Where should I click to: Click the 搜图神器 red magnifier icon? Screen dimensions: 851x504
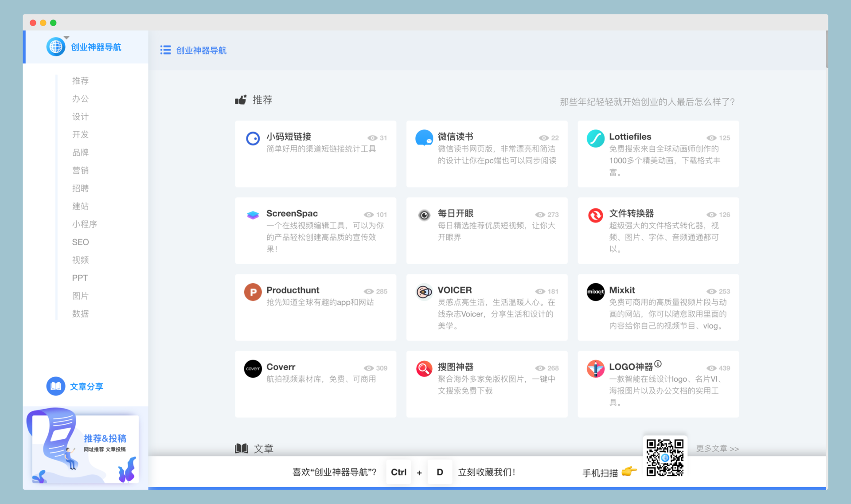424,368
